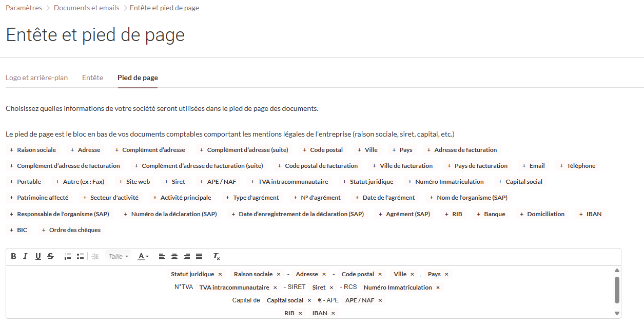Remove APE / NAF tag from footer

380,300
